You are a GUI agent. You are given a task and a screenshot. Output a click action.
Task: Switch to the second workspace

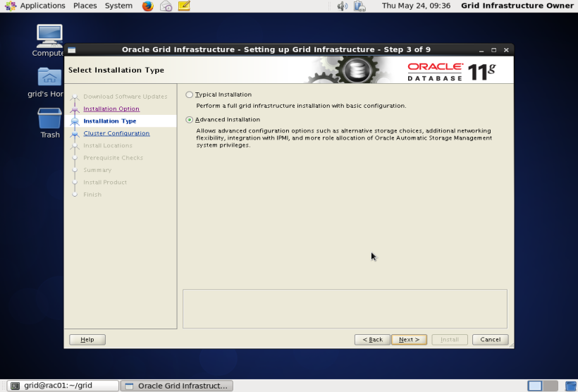point(551,386)
